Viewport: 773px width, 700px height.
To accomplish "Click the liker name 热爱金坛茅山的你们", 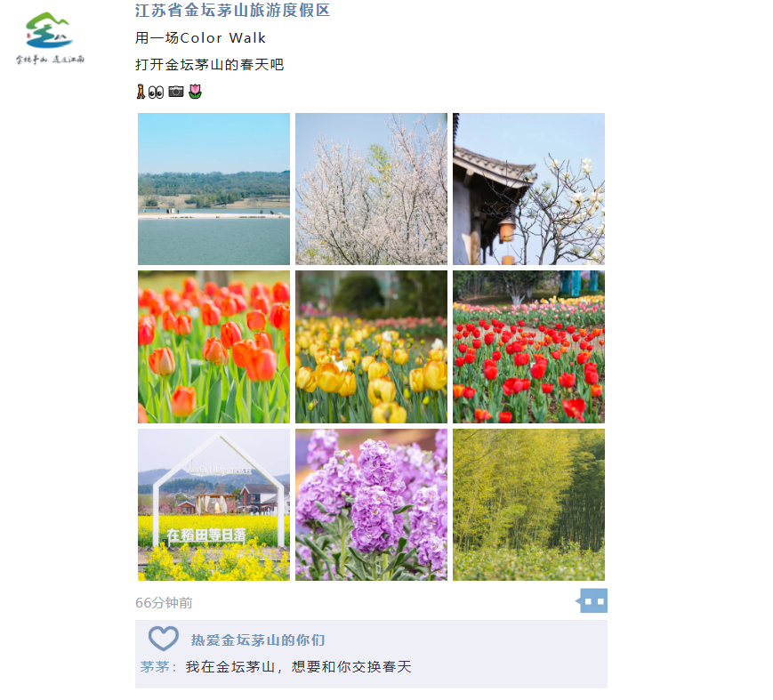I will coord(258,640).
